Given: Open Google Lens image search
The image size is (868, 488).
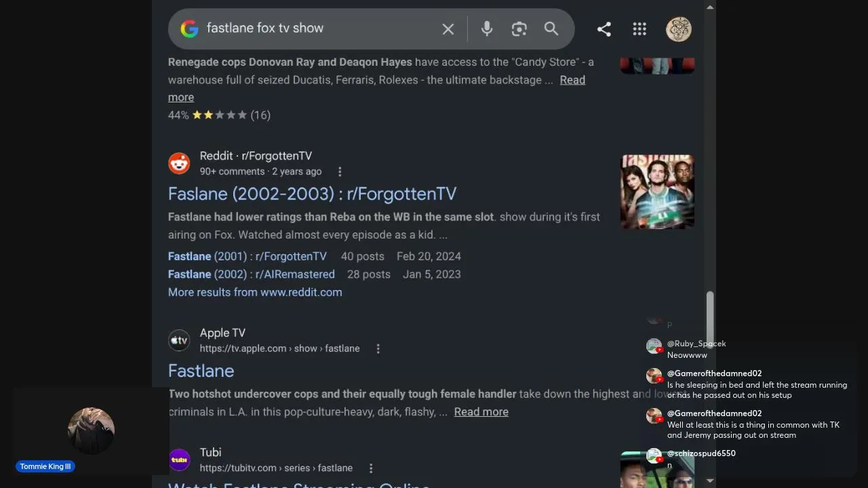Looking at the screenshot, I should (519, 28).
